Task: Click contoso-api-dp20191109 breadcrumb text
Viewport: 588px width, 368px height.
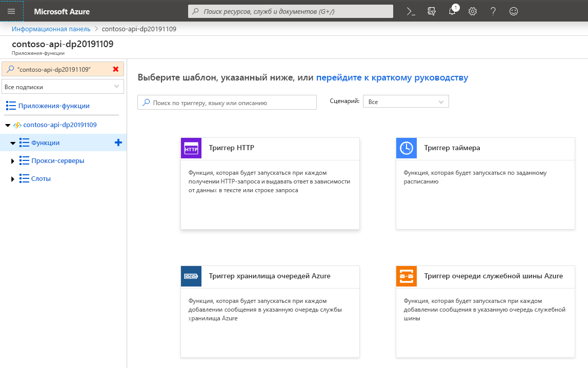Action: click(139, 29)
